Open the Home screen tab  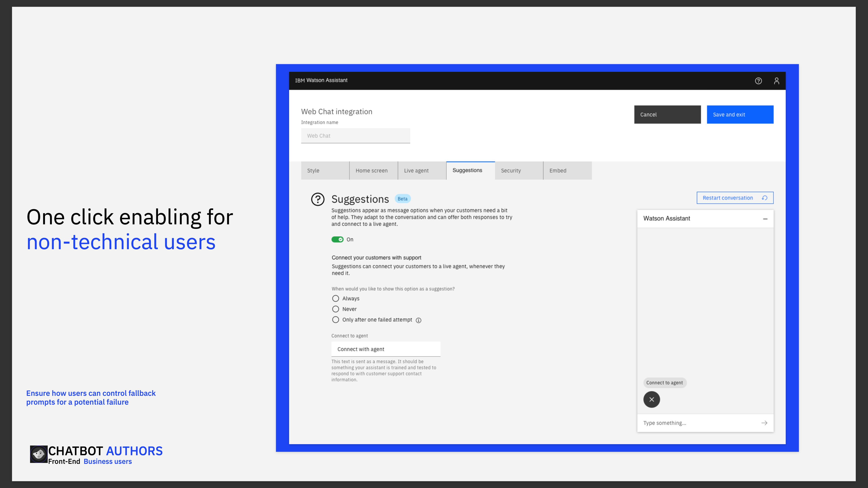(x=373, y=170)
